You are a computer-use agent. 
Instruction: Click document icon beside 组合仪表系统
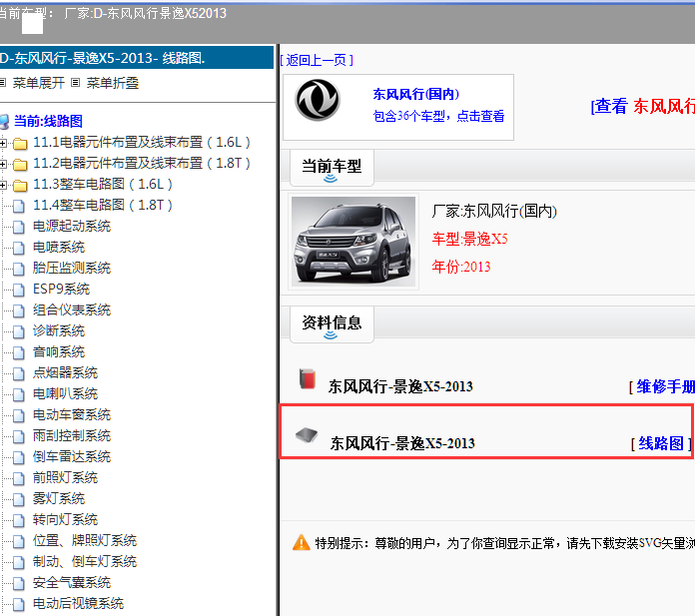pyautogui.click(x=19, y=310)
